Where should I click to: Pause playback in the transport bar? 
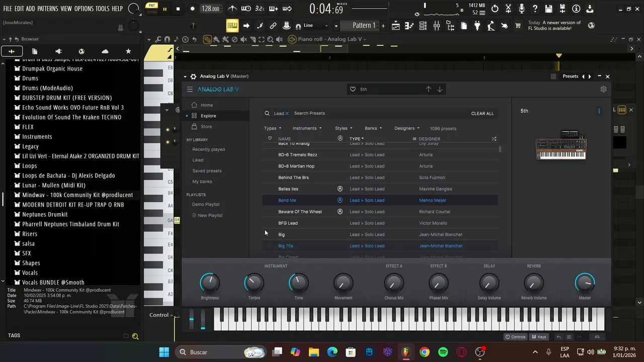[x=165, y=9]
